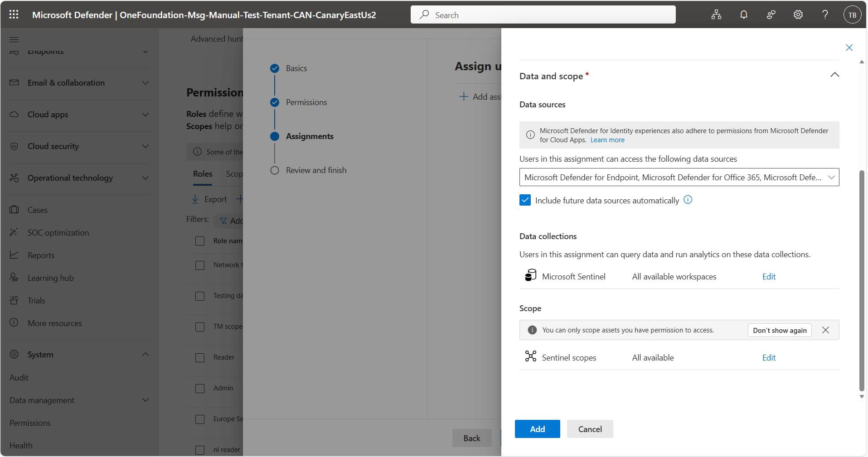Click Don't show again
868x457 pixels.
point(780,330)
